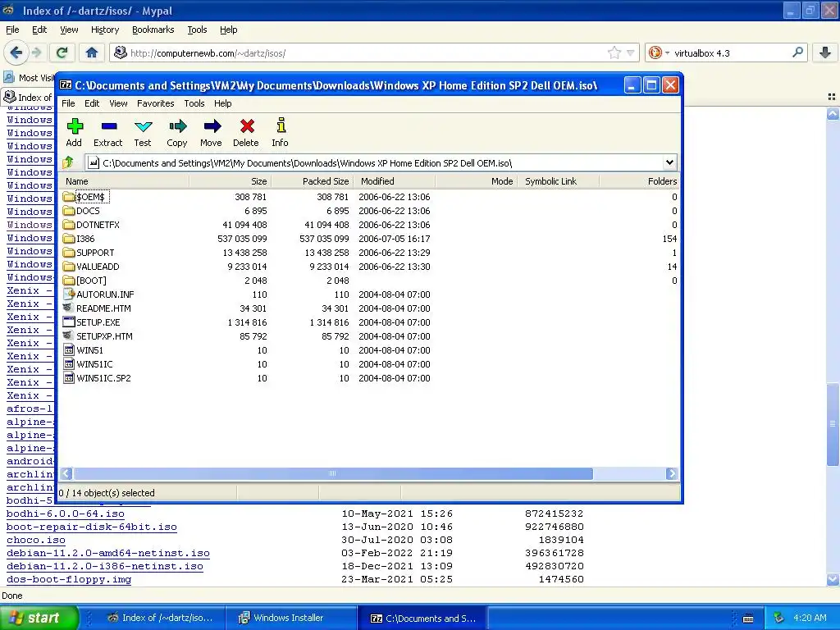The image size is (840, 630).
Task: Sort by the Folders column header
Action: [640, 181]
